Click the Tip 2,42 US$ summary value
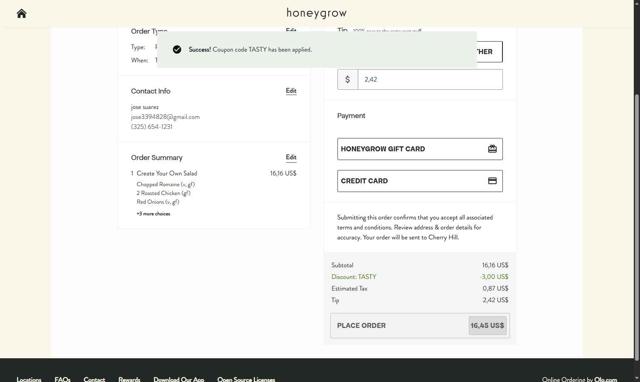 point(495,300)
